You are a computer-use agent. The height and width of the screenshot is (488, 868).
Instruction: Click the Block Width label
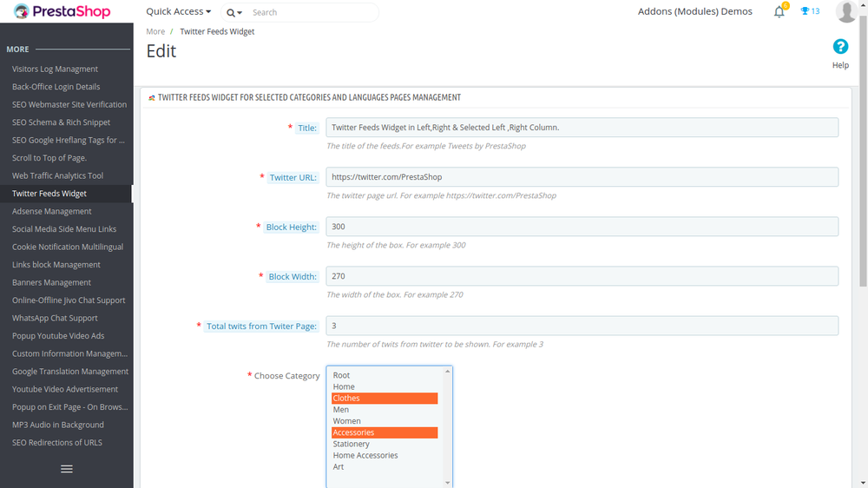click(293, 276)
